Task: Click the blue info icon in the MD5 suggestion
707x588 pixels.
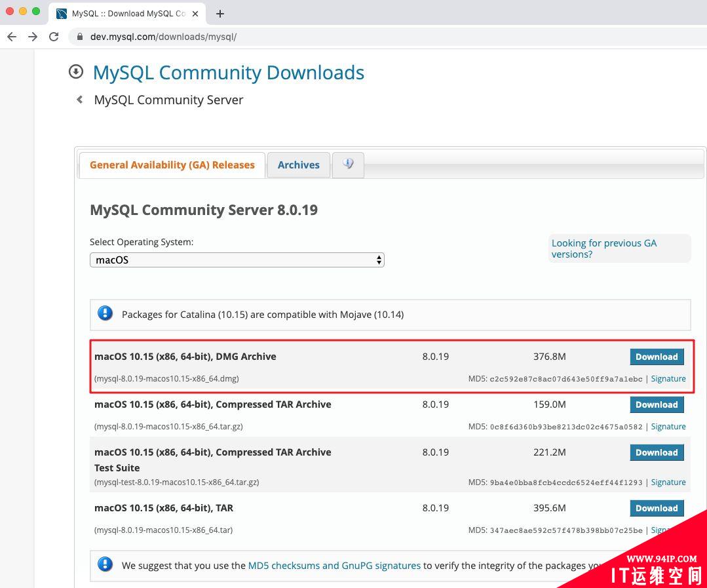Action: coord(105,564)
